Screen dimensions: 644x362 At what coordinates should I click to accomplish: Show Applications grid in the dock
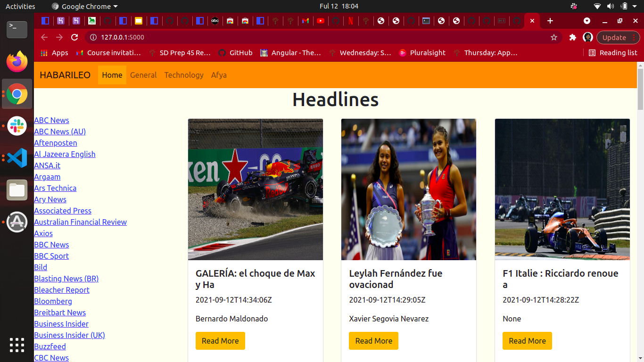click(17, 345)
